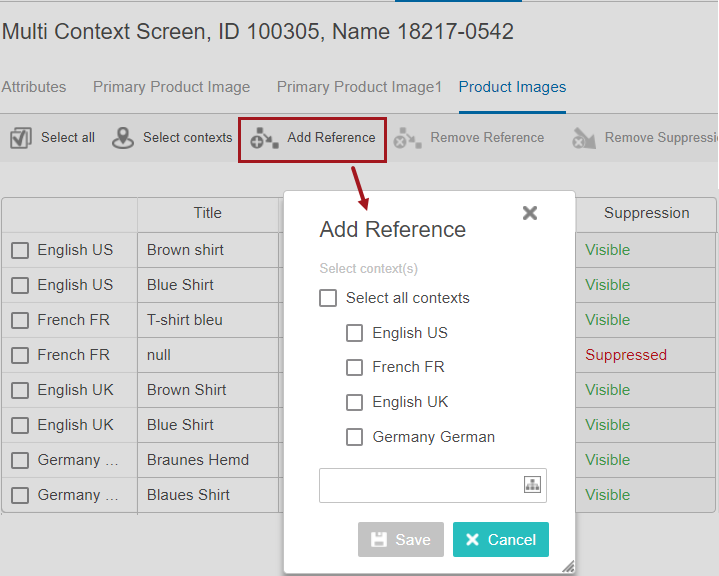Switch to the Attributes tab
This screenshot has width=719, height=576.
pos(34,87)
